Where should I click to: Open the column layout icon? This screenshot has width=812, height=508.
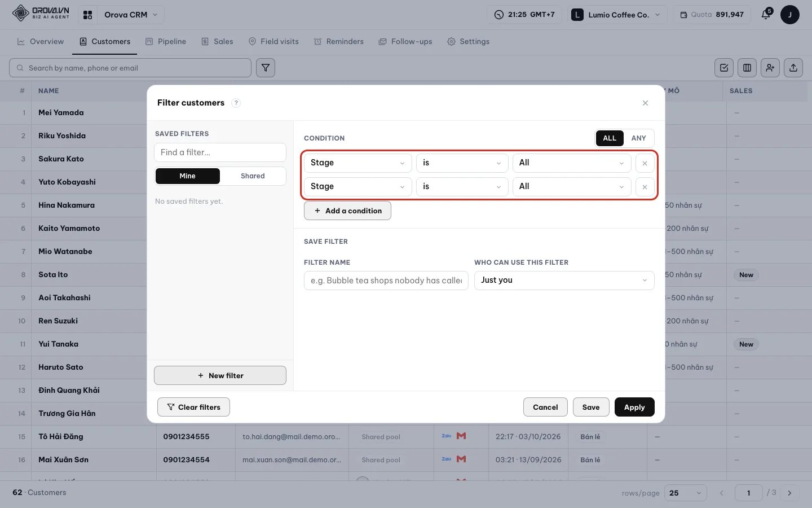pyautogui.click(x=747, y=68)
